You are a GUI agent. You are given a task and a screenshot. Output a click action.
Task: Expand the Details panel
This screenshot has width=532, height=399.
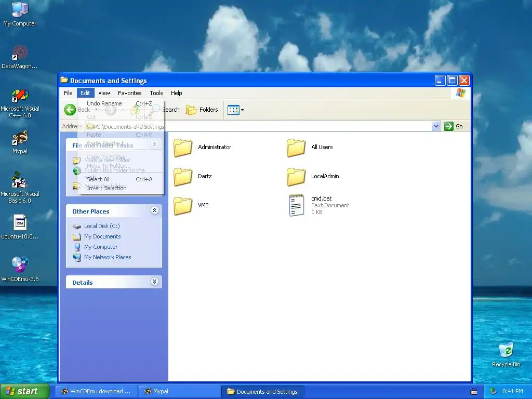154,282
